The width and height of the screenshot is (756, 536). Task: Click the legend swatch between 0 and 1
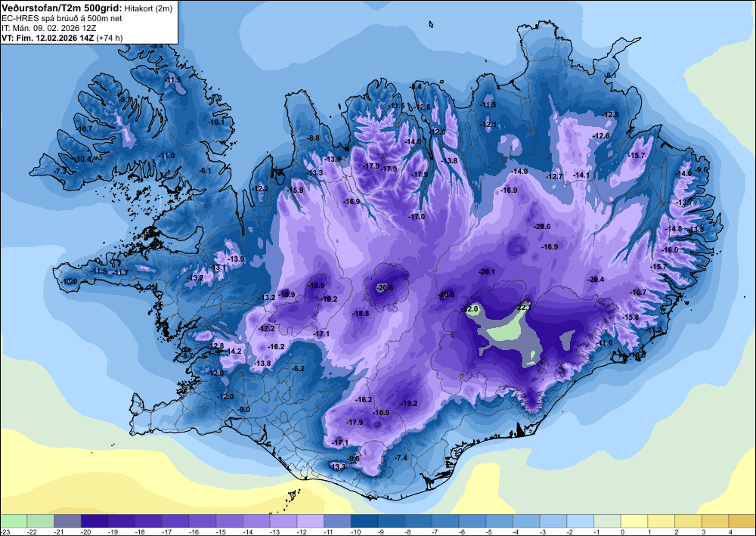coord(634,521)
